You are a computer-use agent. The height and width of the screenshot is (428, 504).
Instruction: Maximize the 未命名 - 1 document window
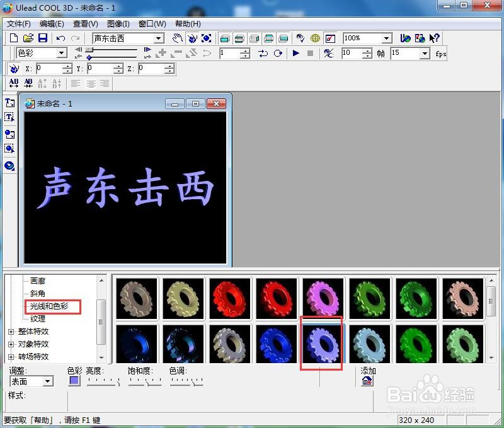pos(195,103)
